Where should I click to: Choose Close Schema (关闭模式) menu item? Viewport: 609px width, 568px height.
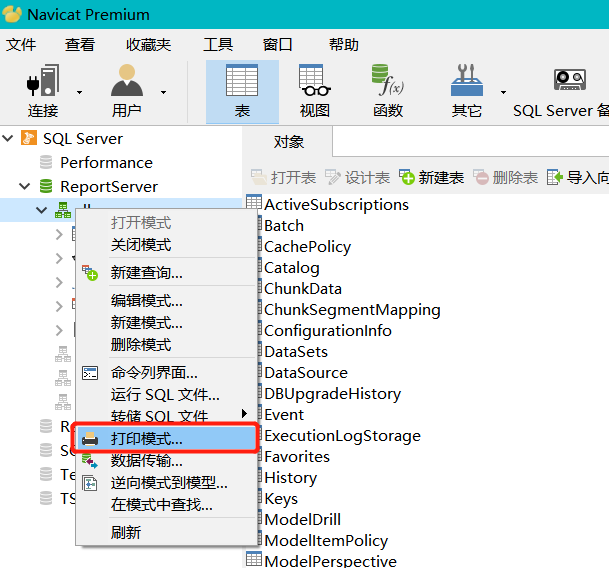(166, 245)
